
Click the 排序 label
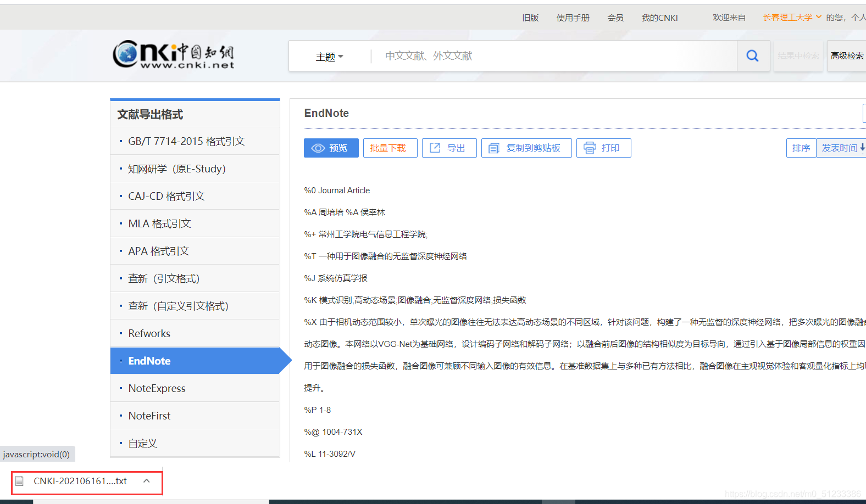801,148
